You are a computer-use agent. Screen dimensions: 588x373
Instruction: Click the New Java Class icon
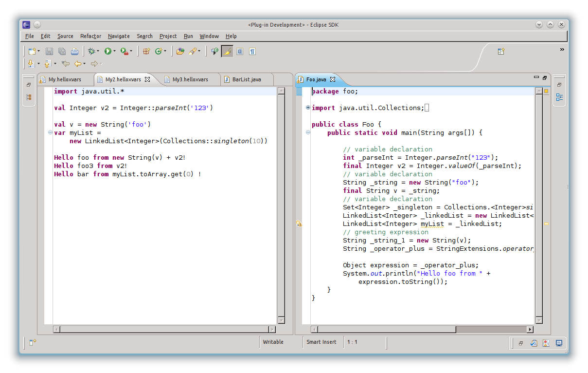click(x=159, y=51)
